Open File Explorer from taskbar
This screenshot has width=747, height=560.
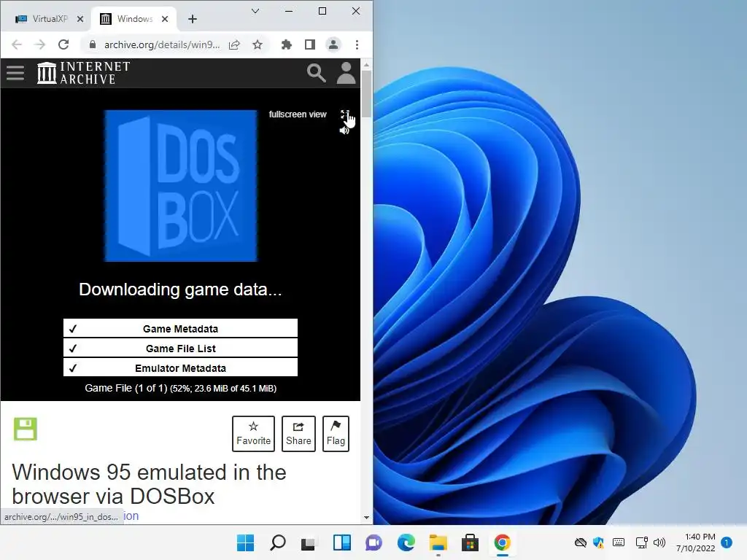438,542
